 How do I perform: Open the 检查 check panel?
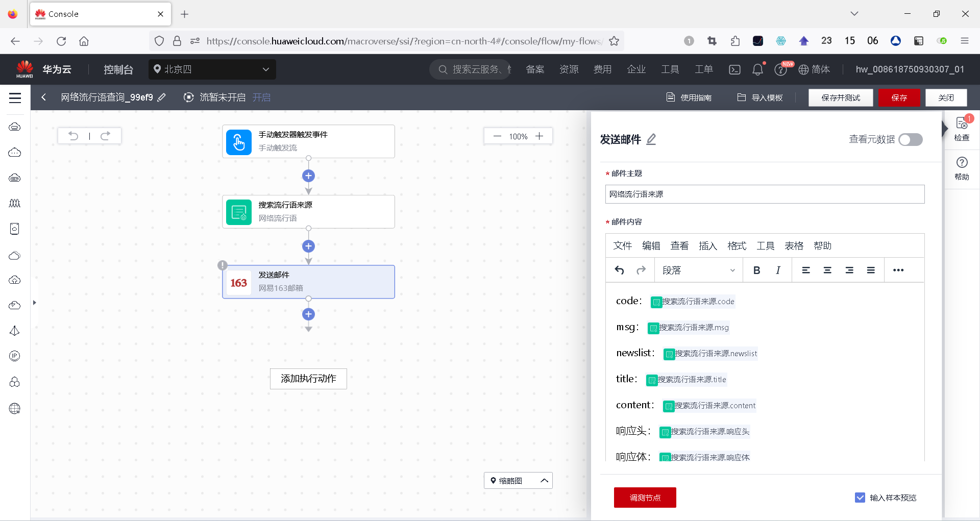point(962,129)
